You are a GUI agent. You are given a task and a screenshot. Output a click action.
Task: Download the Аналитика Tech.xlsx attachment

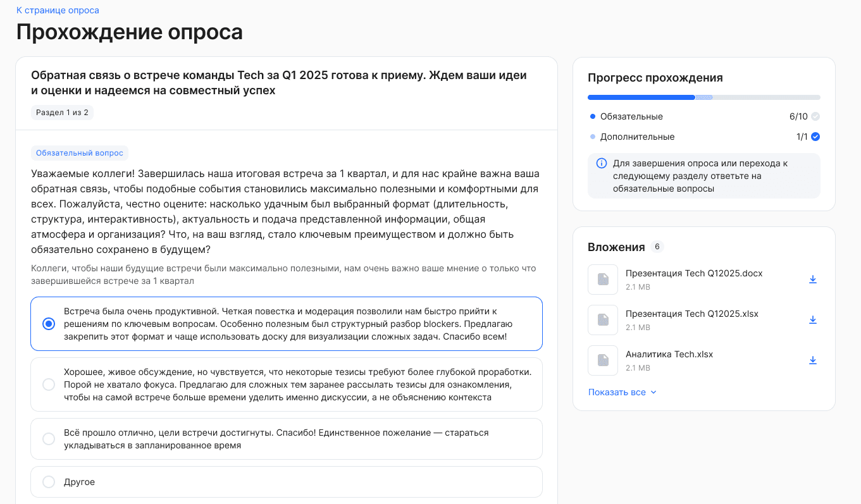coord(813,360)
